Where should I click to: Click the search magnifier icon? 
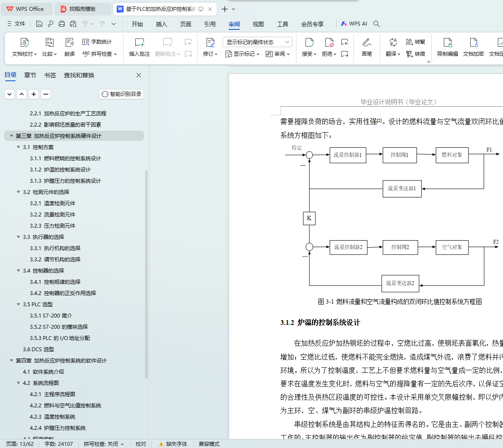point(377,24)
